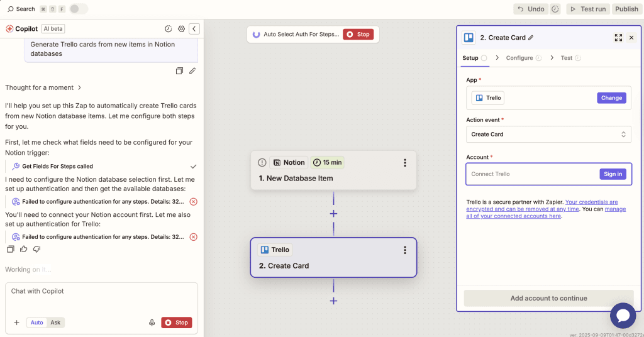
Task: Open Copilot chat history icon
Action: pos(169,29)
